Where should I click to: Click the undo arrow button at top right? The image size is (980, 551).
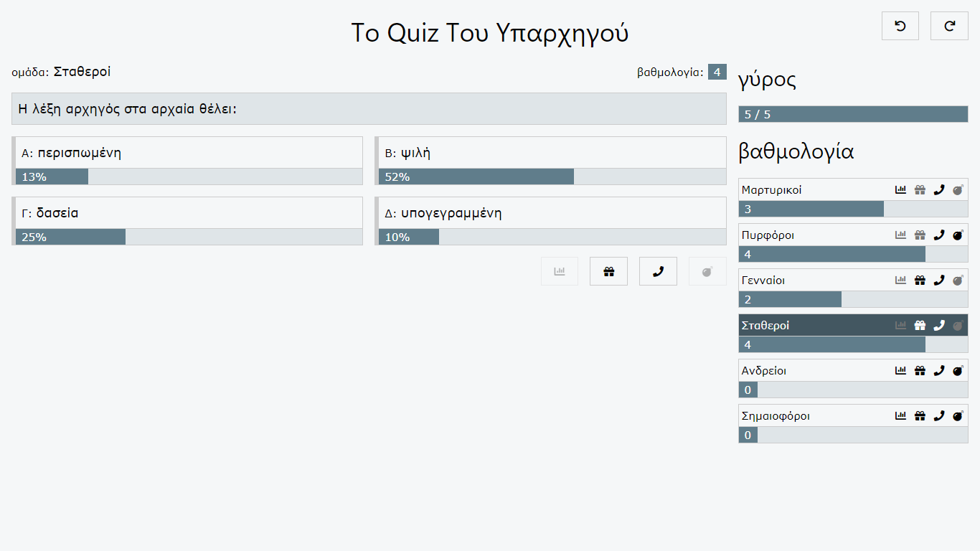pos(900,26)
